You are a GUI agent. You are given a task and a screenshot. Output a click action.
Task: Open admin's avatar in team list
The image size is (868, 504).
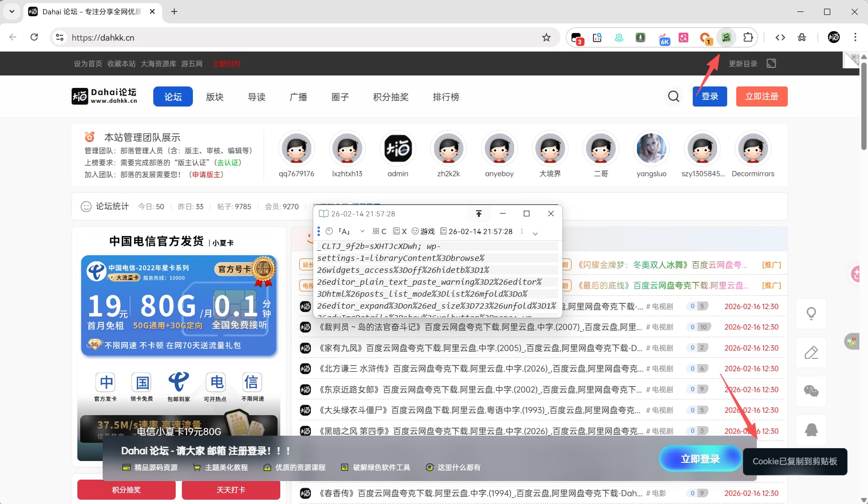coord(398,149)
